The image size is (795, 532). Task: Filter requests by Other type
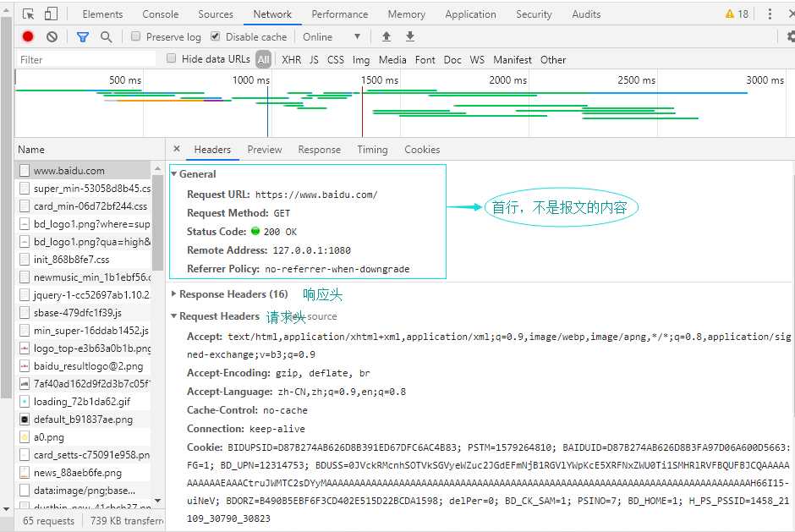pyautogui.click(x=552, y=60)
